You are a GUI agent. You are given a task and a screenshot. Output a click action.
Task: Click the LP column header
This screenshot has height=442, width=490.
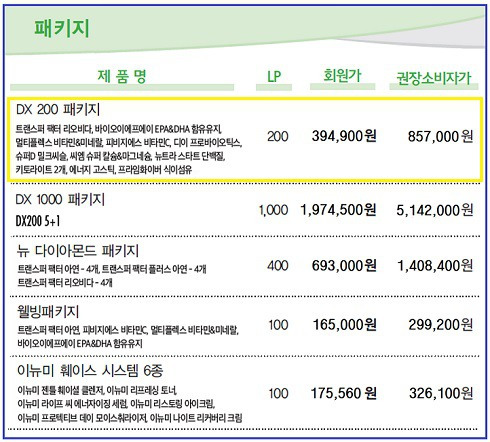[x=274, y=77]
